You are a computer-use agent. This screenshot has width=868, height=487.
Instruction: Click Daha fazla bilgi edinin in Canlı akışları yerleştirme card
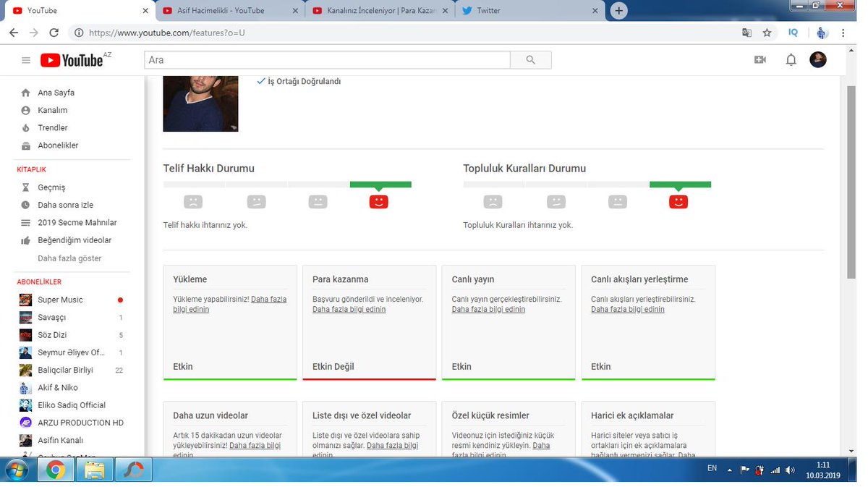[x=627, y=309]
